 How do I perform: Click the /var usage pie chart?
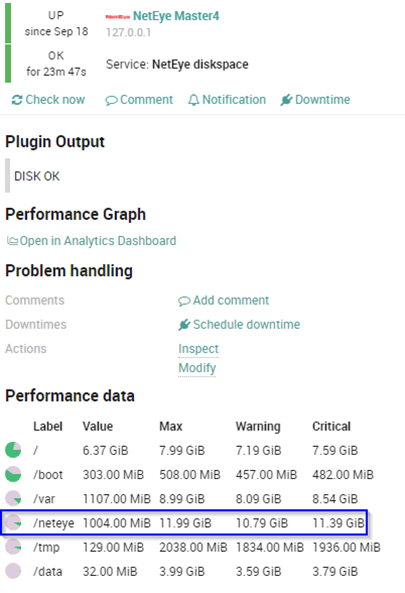click(13, 498)
